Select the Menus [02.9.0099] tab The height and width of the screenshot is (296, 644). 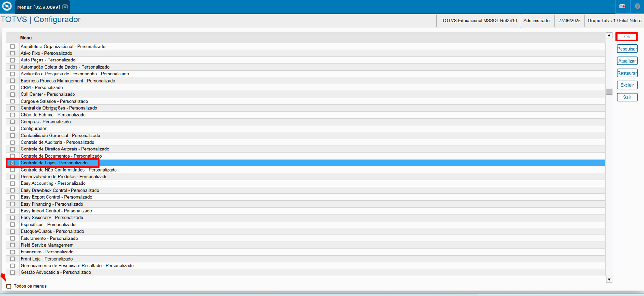click(39, 7)
